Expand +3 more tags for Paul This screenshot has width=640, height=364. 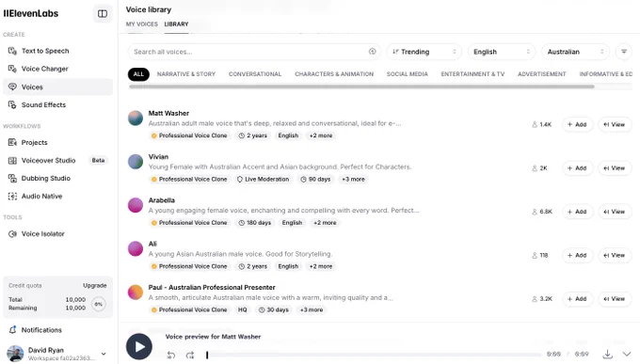[312, 309]
